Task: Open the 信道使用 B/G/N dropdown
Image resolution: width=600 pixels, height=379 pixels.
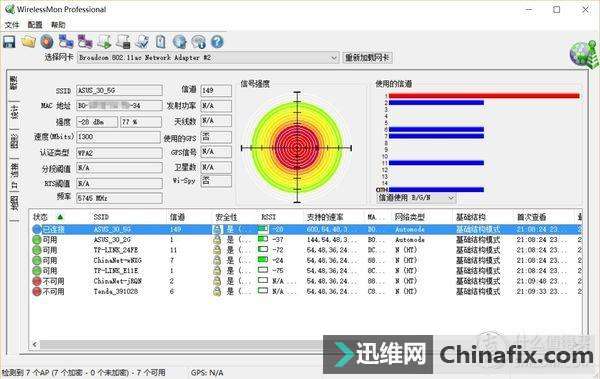Action: [x=416, y=198]
